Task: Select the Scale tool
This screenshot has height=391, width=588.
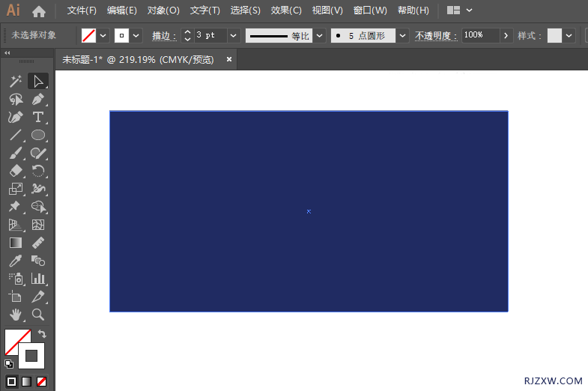Action: (16, 189)
